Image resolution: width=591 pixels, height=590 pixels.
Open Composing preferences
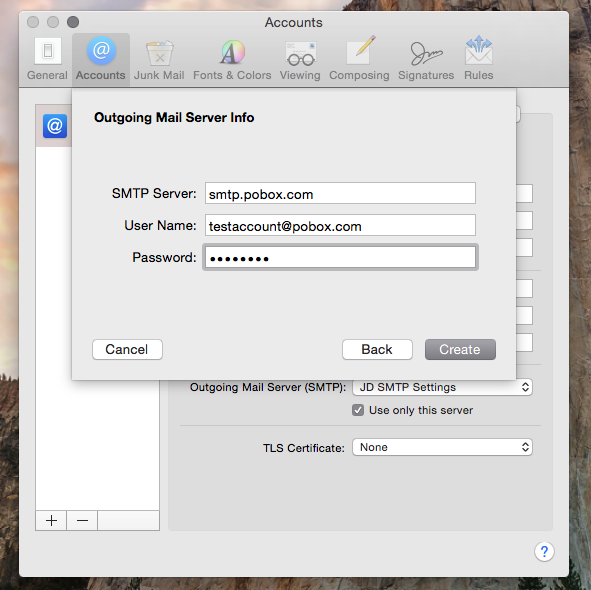(x=359, y=59)
